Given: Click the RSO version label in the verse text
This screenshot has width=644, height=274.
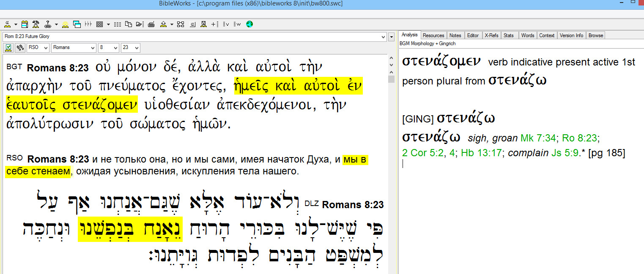Looking at the screenshot, I should pyautogui.click(x=15, y=158).
